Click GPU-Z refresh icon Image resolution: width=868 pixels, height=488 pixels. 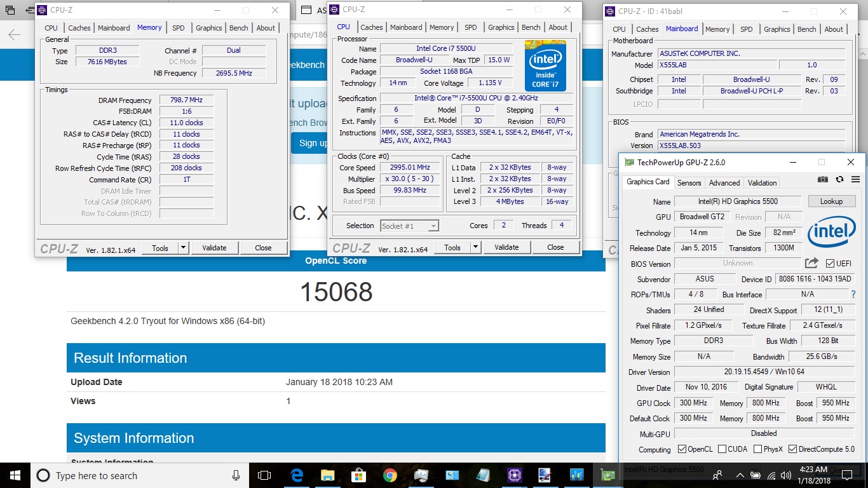(x=839, y=180)
